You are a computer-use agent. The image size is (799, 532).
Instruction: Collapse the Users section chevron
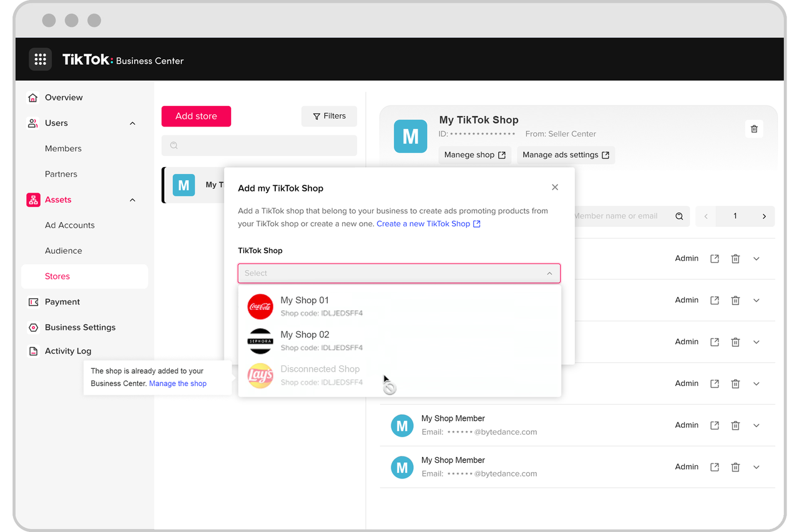132,123
